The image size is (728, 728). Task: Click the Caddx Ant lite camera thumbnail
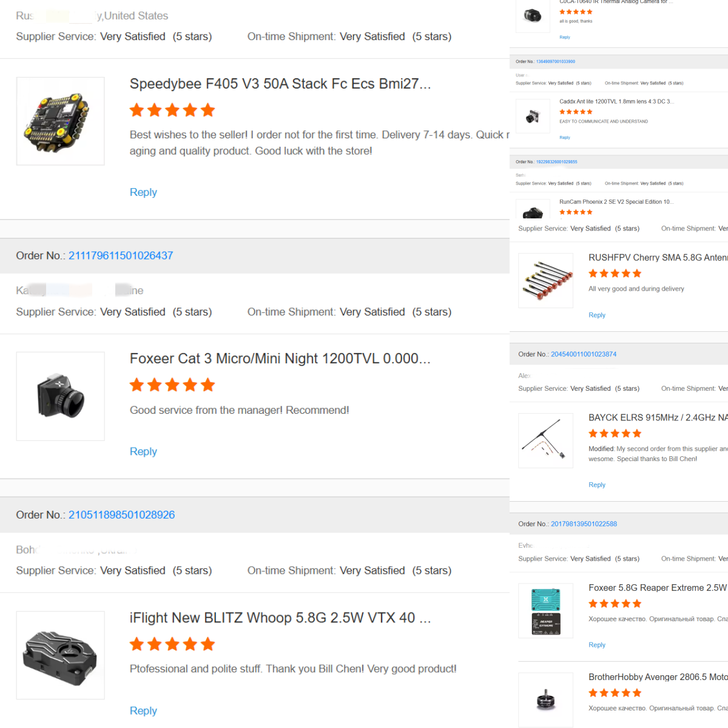pyautogui.click(x=533, y=116)
